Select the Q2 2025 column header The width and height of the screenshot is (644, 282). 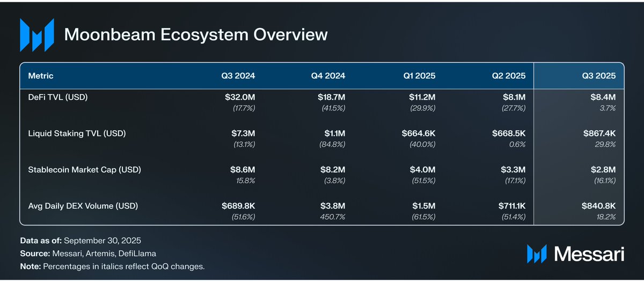pyautogui.click(x=509, y=76)
